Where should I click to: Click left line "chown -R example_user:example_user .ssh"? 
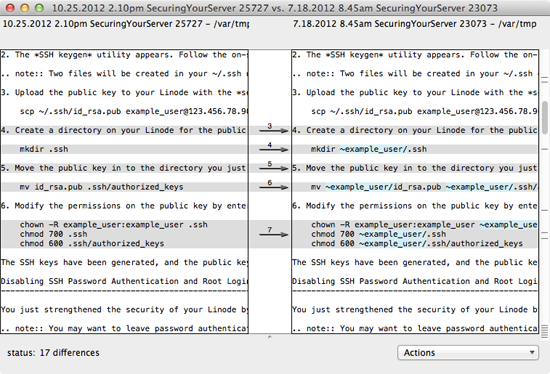114,225
